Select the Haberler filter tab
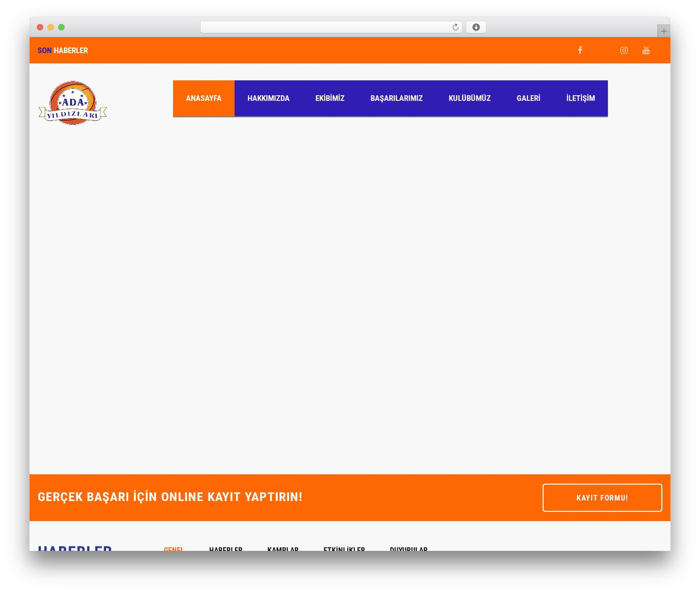The image size is (700, 593). click(225, 549)
